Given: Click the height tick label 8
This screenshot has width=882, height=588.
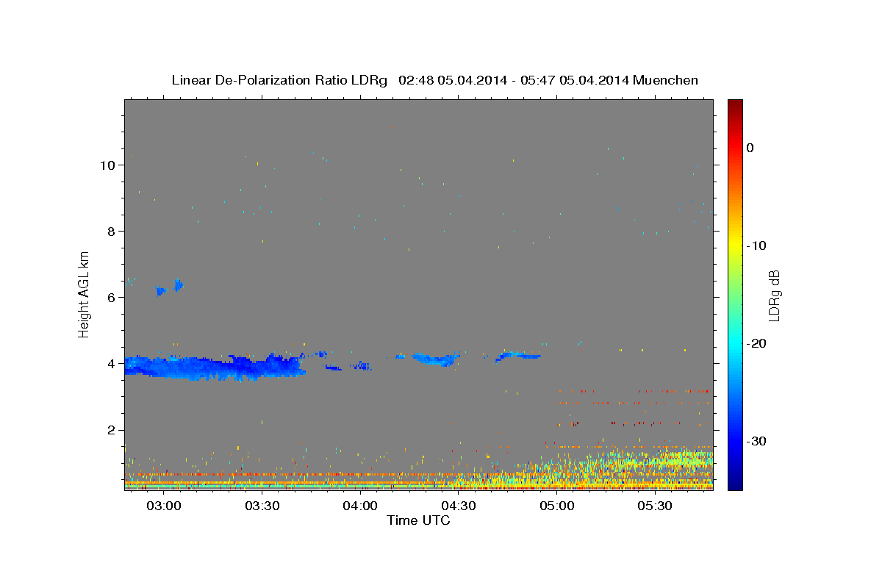Looking at the screenshot, I should [x=112, y=231].
